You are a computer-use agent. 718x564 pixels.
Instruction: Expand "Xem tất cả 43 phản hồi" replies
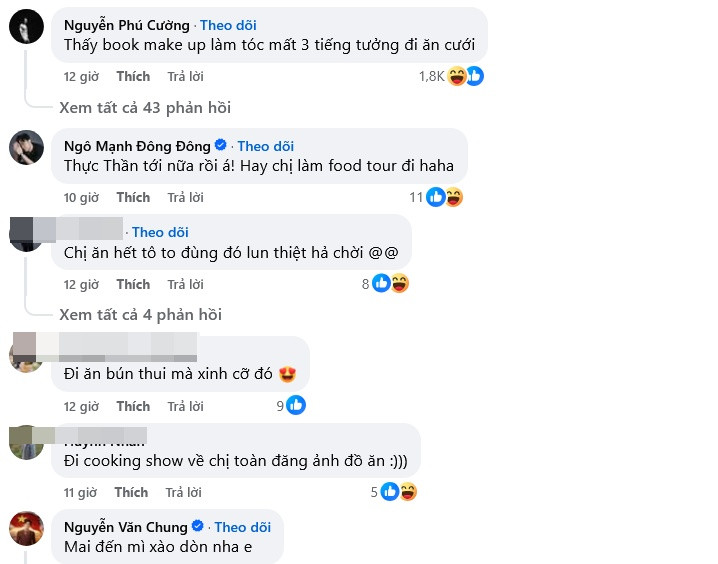point(145,107)
